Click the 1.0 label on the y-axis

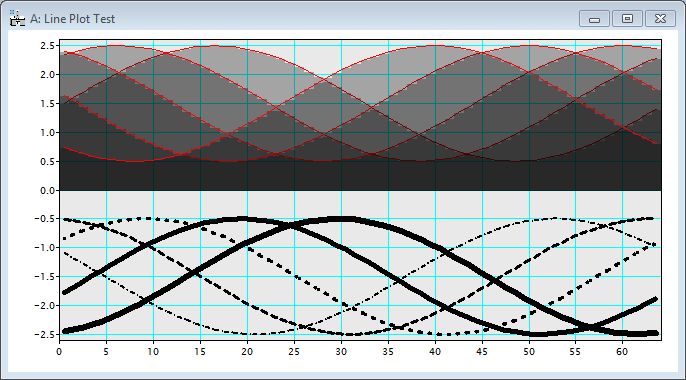[48, 132]
